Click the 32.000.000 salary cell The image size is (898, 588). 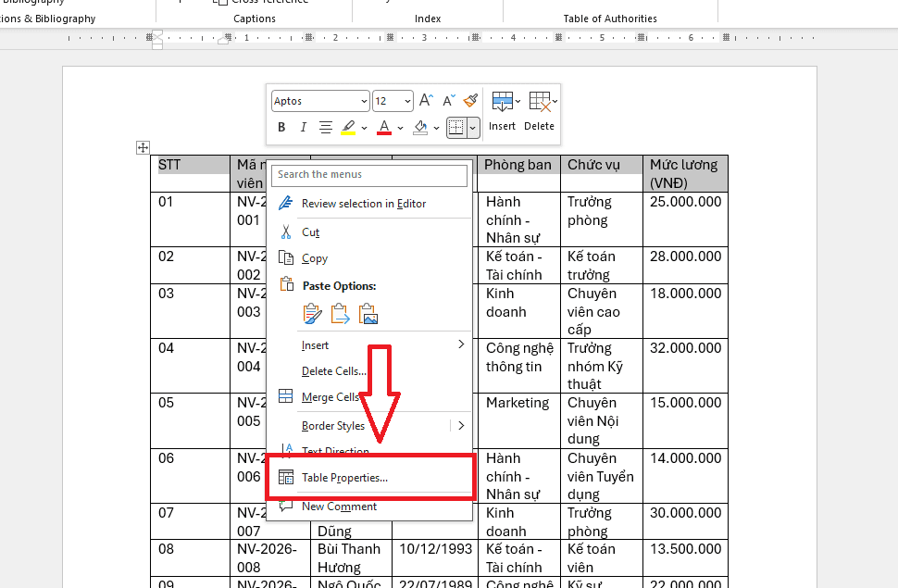click(x=685, y=366)
